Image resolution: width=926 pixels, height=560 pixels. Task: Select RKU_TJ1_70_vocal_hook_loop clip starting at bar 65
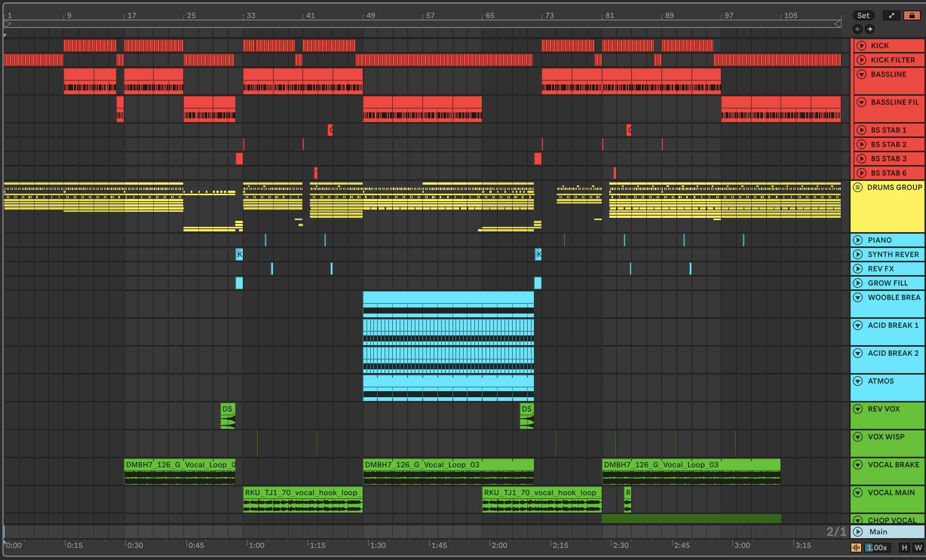[x=542, y=499]
